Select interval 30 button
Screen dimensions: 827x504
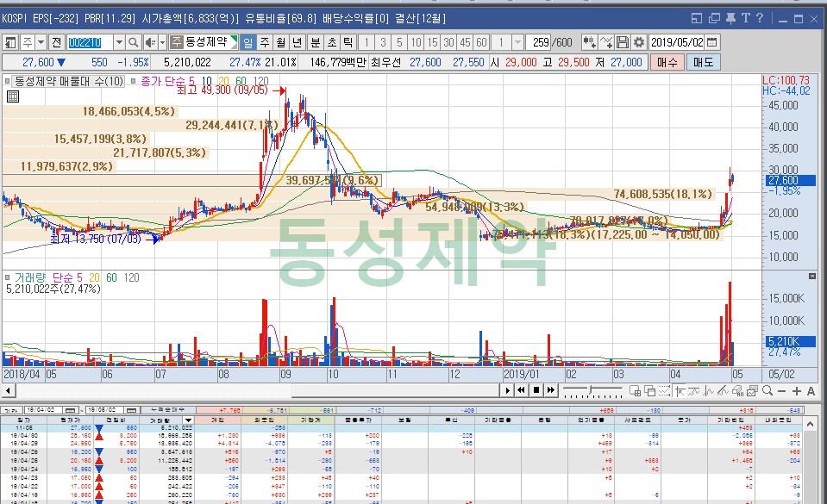coord(448,42)
